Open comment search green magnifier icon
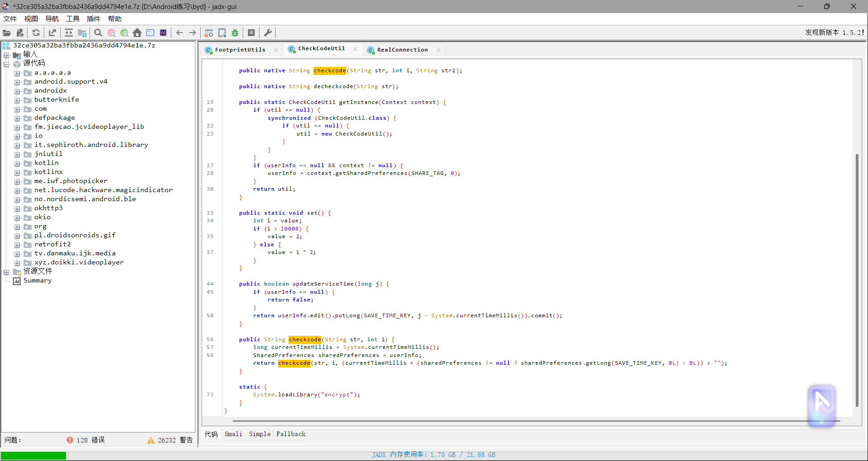868x461 pixels. coord(124,33)
